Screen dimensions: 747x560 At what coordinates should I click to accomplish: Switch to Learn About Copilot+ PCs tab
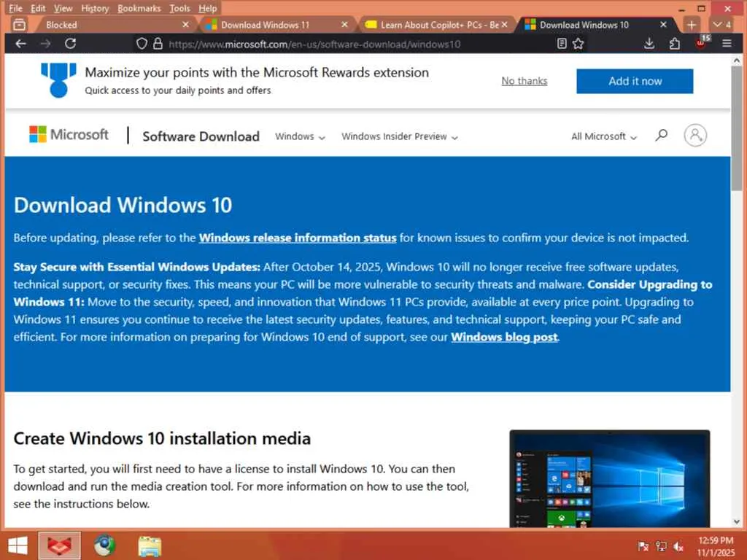coord(436,25)
